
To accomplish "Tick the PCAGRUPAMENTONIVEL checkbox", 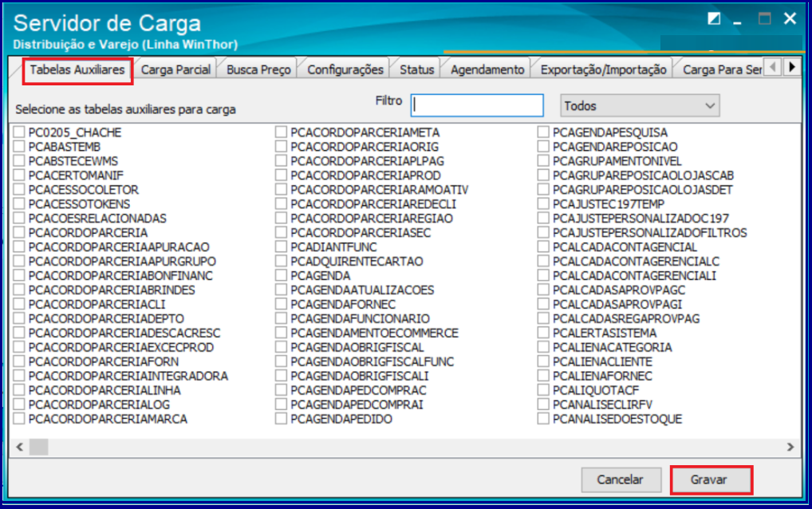I will (x=543, y=161).
